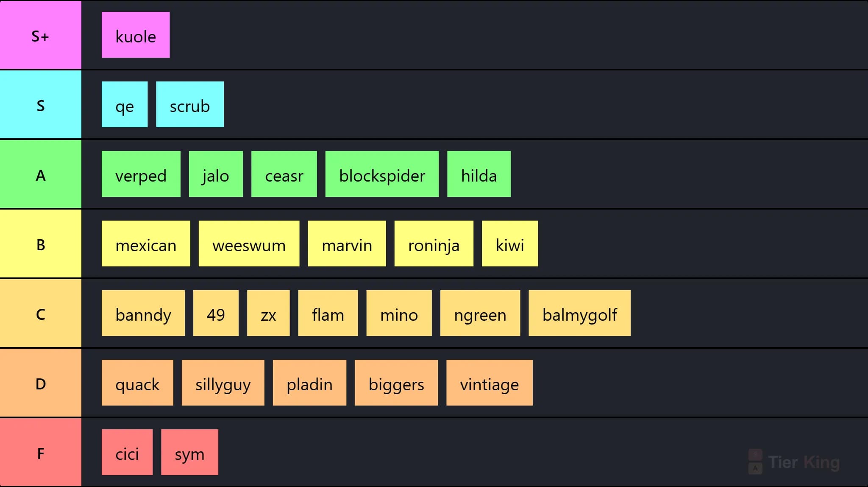This screenshot has height=487, width=868.
Task: Select the blockspider tile in A tier
Action: 382,174
